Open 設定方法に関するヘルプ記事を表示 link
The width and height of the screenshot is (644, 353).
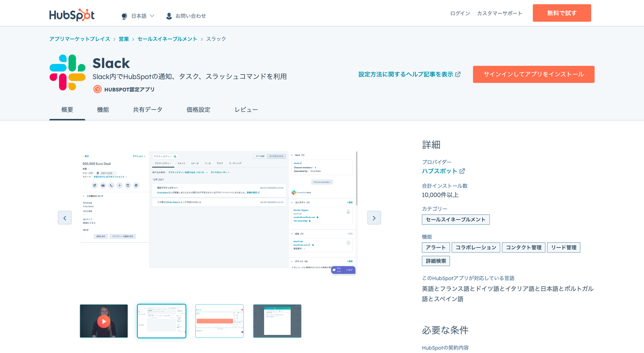(406, 75)
